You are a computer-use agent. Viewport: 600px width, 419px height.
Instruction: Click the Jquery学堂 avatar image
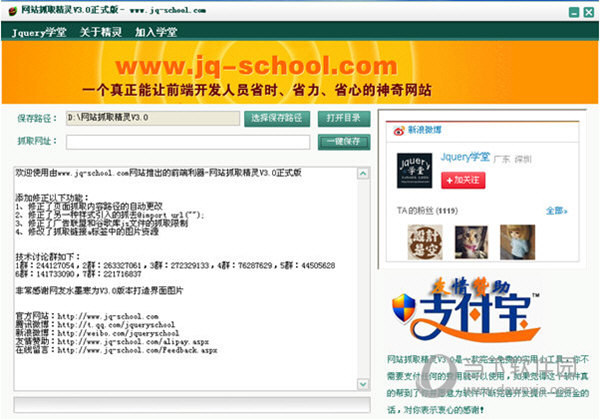[414, 171]
